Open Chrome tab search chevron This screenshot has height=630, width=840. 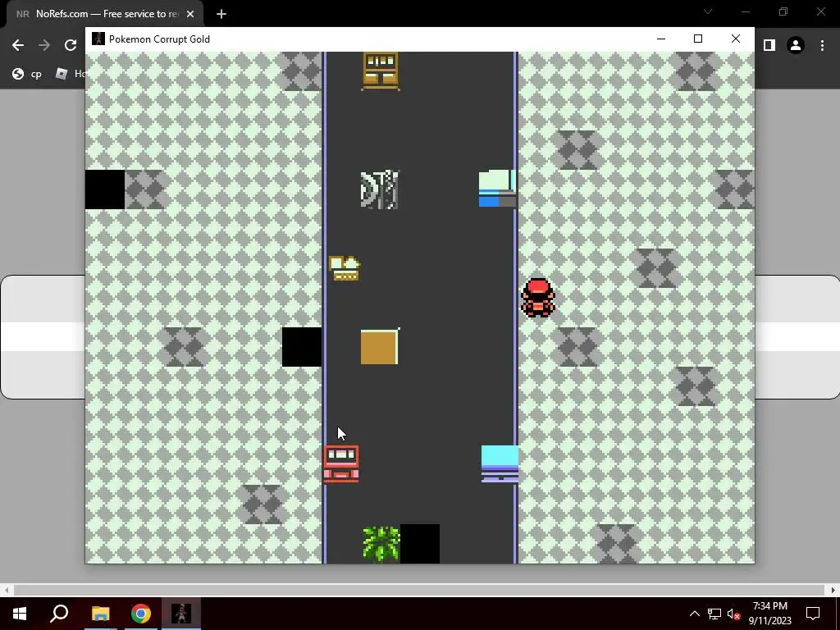point(708,11)
